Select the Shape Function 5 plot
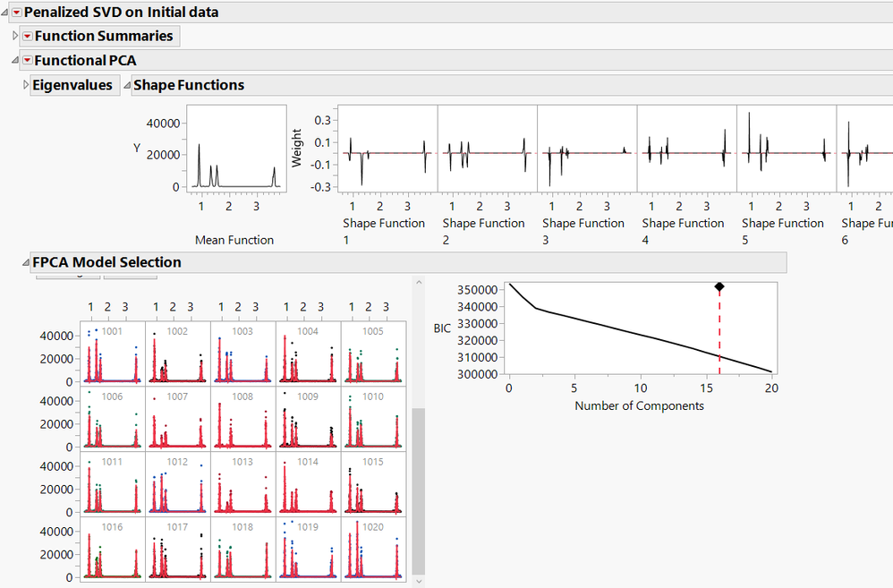This screenshot has height=588, width=893. (x=787, y=149)
